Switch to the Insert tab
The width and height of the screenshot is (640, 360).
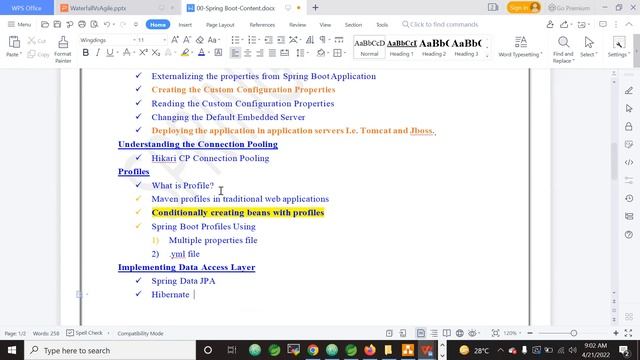coord(185,25)
